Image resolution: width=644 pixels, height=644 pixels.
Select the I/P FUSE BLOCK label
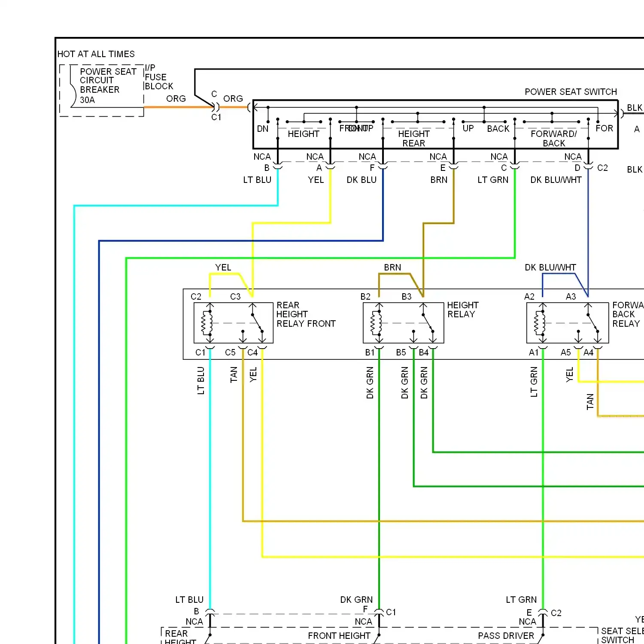158,77
